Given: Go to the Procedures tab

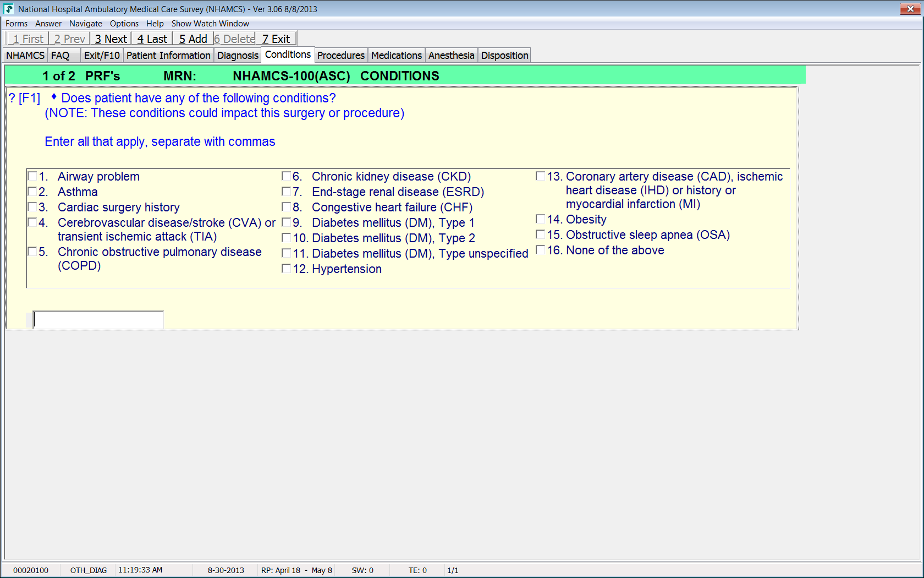Looking at the screenshot, I should point(341,56).
